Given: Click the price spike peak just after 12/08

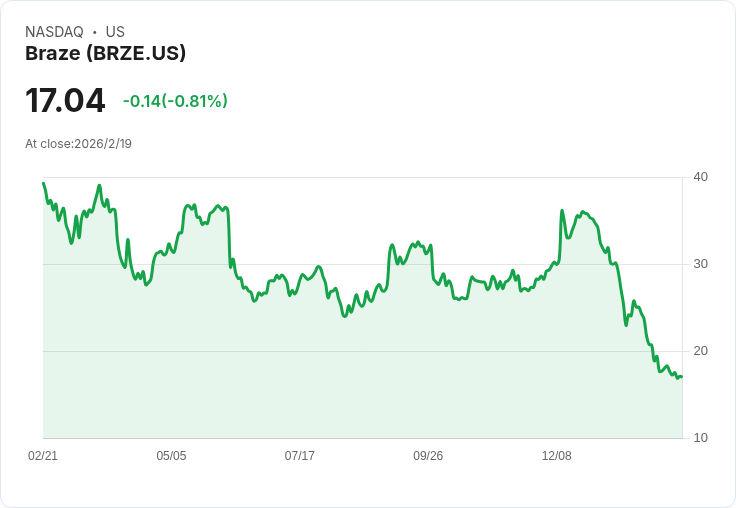Looking at the screenshot, I should [562, 211].
